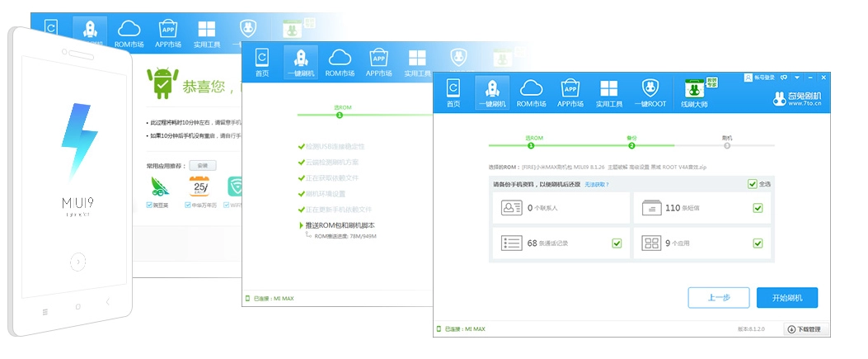The width and height of the screenshot is (868, 359).
Task: Toggle the 全选 select-all checkbox
Action: tap(752, 184)
